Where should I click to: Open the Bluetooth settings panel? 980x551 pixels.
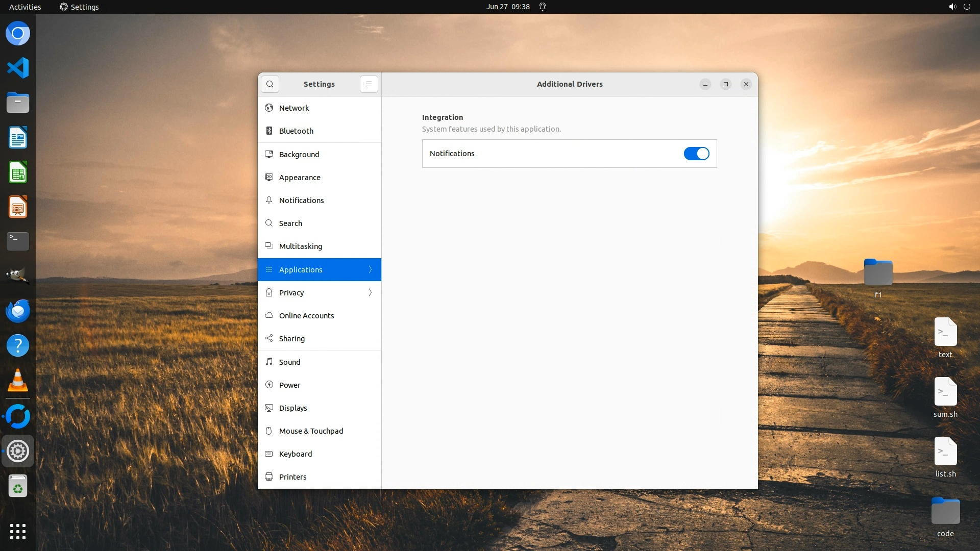pos(296,131)
